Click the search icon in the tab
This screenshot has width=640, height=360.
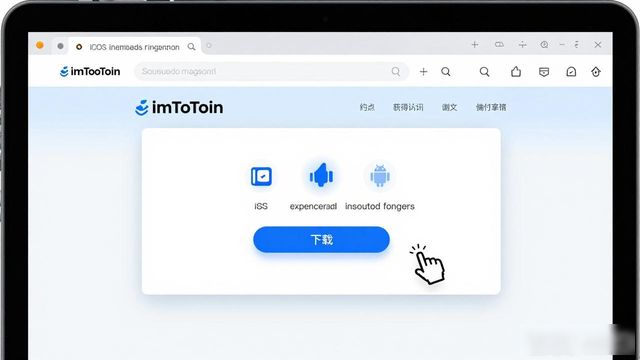(191, 47)
